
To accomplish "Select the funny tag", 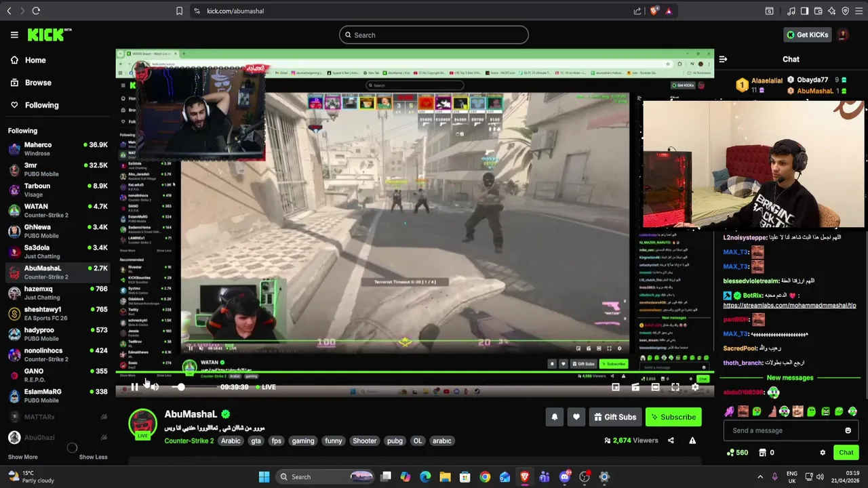I will click(334, 441).
